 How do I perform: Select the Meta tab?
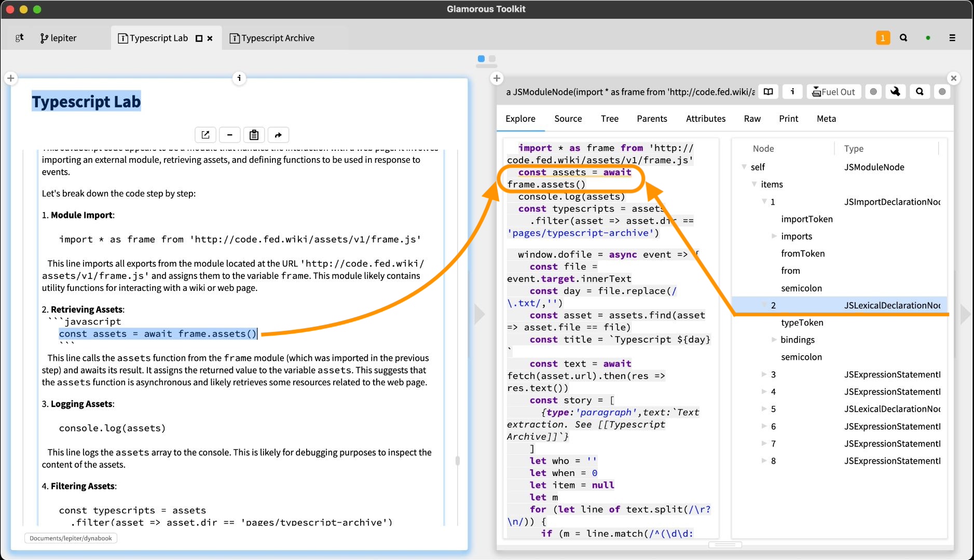[x=826, y=119]
